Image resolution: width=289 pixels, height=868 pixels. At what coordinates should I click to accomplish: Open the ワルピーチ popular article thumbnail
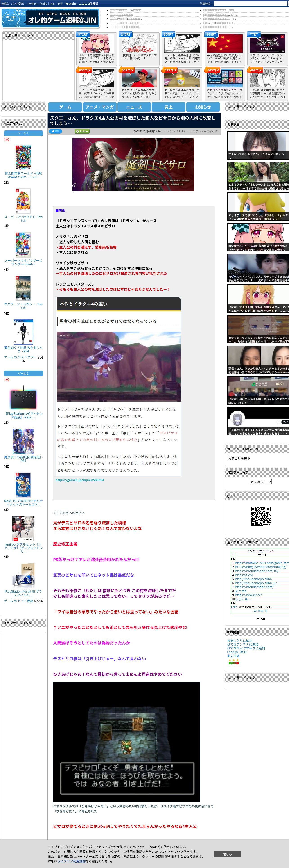pyautogui.click(x=258, y=207)
